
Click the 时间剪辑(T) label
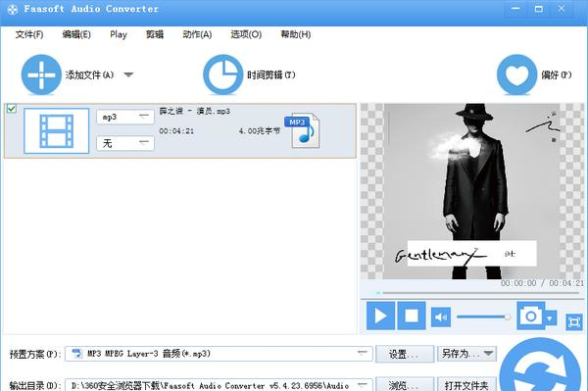click(271, 75)
